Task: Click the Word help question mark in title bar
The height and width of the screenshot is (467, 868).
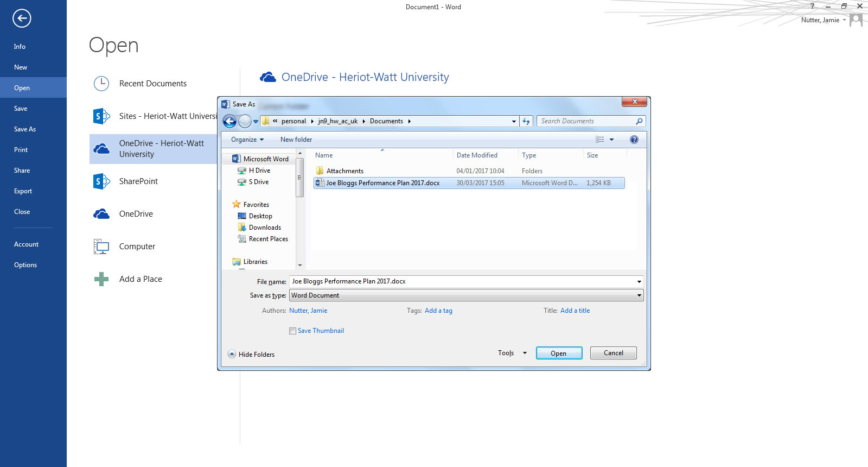Action: click(812, 6)
